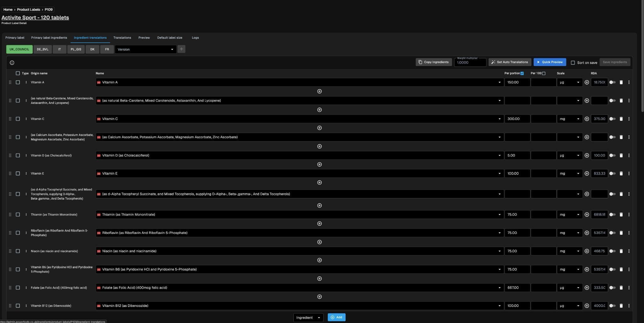This screenshot has width=644, height=323.
Task: Delete the Vitamin A ingredient row
Action: tap(621, 82)
